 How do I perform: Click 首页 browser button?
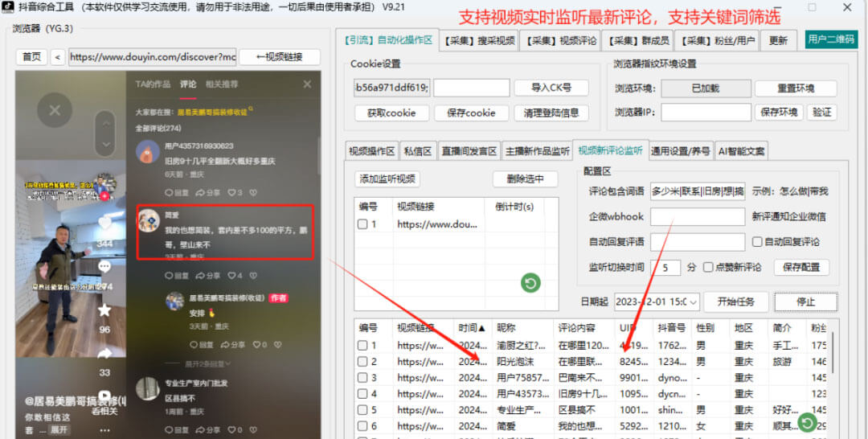(x=31, y=57)
